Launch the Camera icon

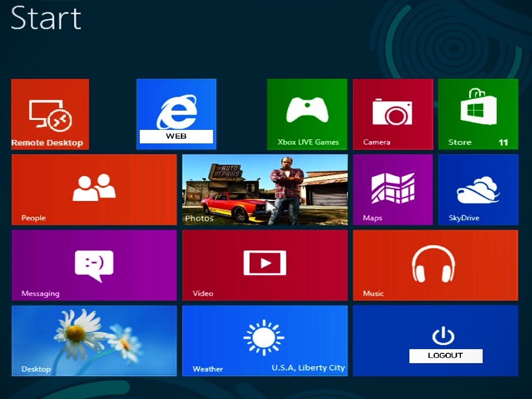click(x=392, y=112)
